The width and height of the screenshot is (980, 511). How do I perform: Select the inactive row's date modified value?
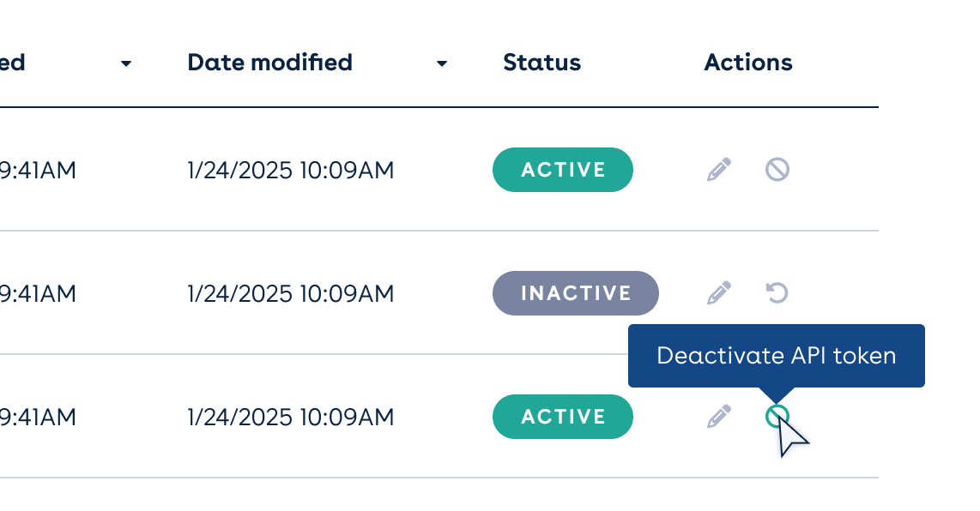[291, 293]
